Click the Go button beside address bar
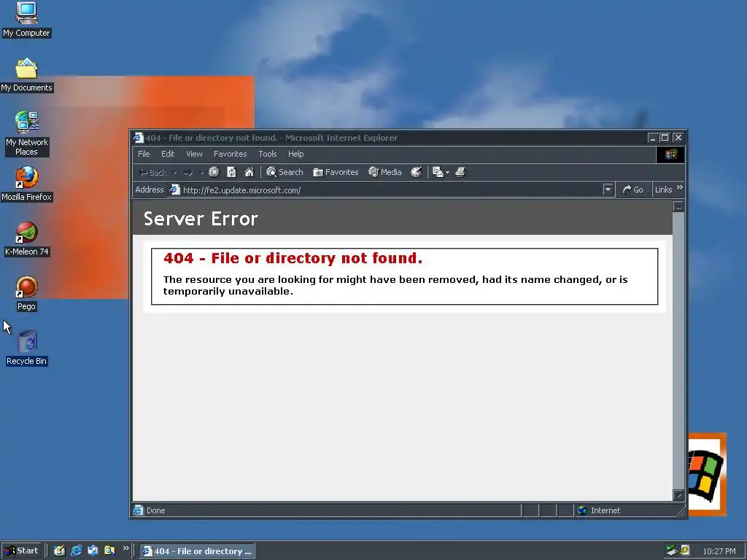The height and width of the screenshot is (560, 747). click(x=632, y=190)
